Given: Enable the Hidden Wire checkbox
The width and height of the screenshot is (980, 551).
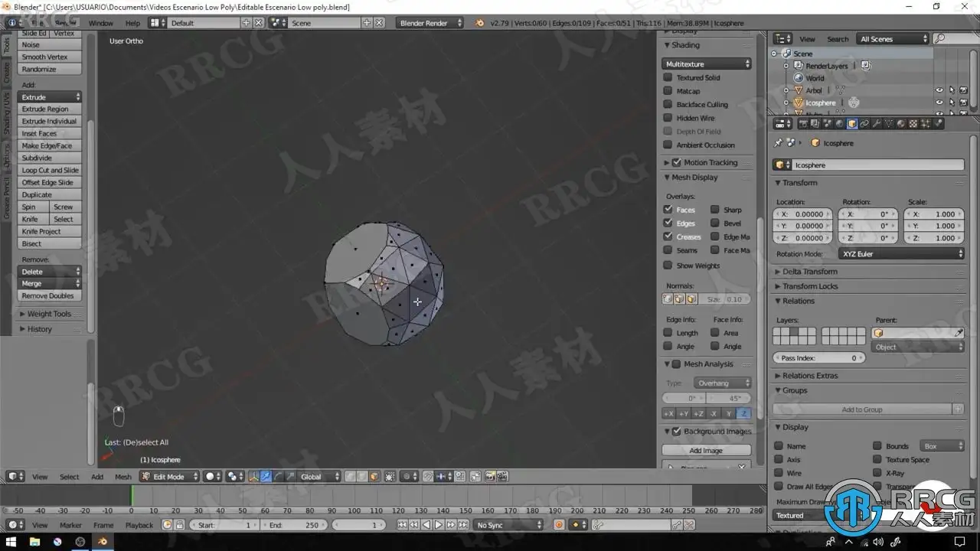Looking at the screenshot, I should (668, 118).
